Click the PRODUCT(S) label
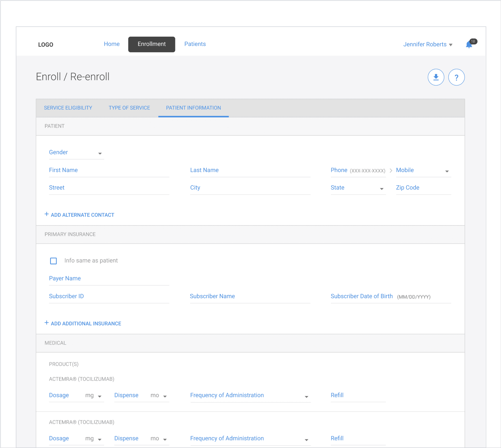 point(64,364)
